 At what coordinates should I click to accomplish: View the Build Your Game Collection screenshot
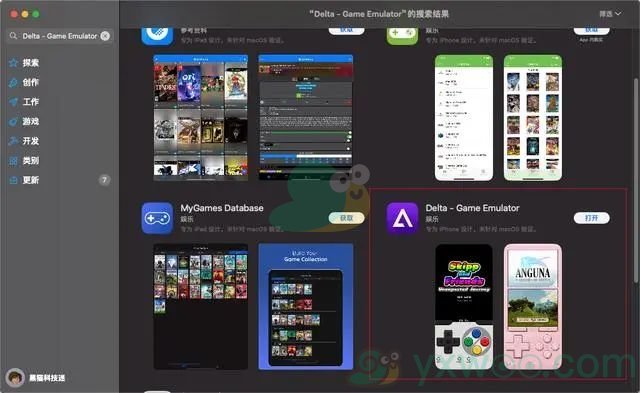click(306, 306)
